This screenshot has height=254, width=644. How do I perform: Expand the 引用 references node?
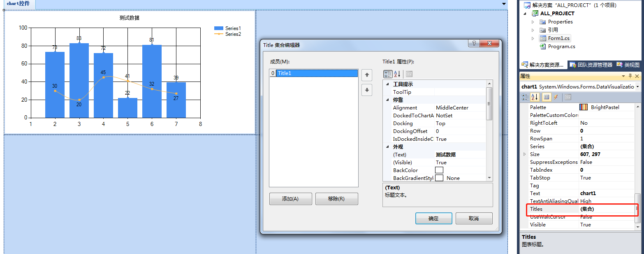(x=533, y=30)
